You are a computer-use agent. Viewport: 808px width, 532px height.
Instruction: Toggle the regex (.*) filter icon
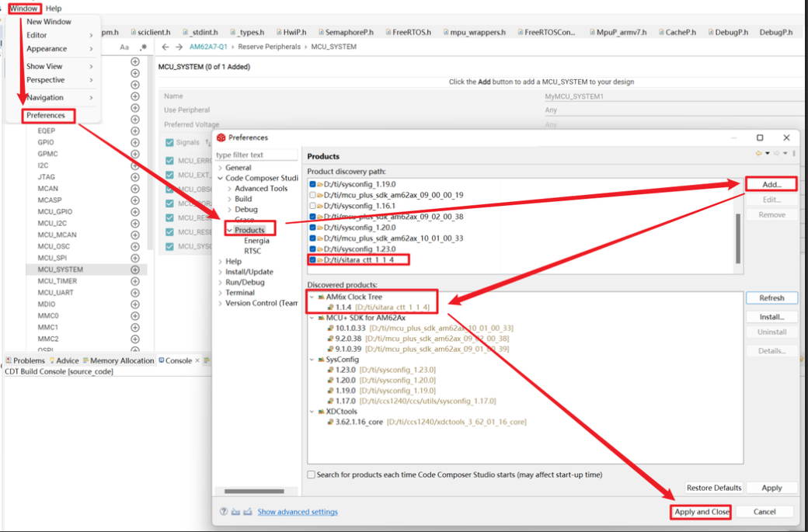pyautogui.click(x=143, y=47)
